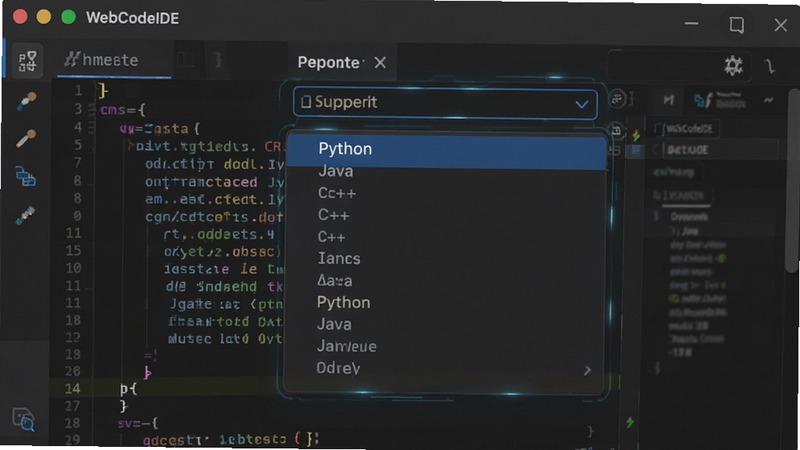
Task: Click the circular icon right of the Supperit dropdown
Action: pyautogui.click(x=617, y=98)
